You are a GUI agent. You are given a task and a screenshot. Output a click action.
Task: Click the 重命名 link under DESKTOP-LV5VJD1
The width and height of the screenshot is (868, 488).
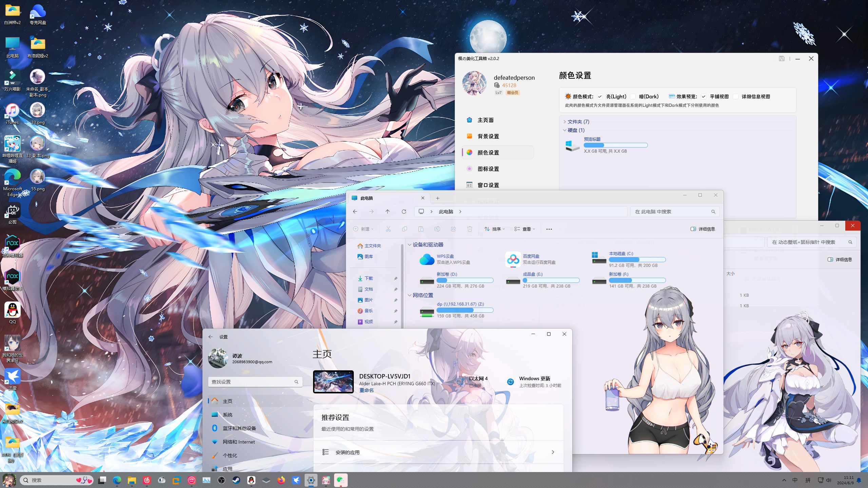tap(366, 390)
